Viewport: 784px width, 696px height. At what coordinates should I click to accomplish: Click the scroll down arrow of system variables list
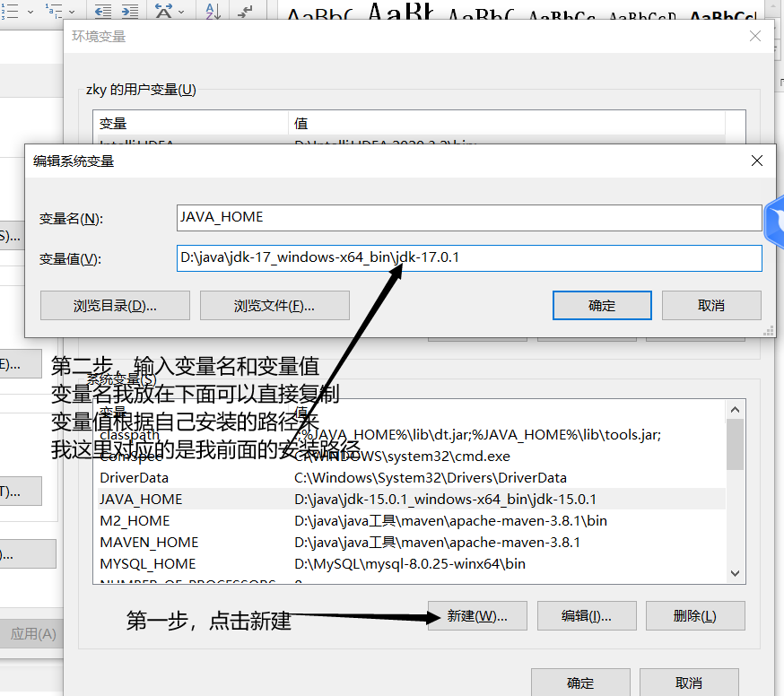735,573
